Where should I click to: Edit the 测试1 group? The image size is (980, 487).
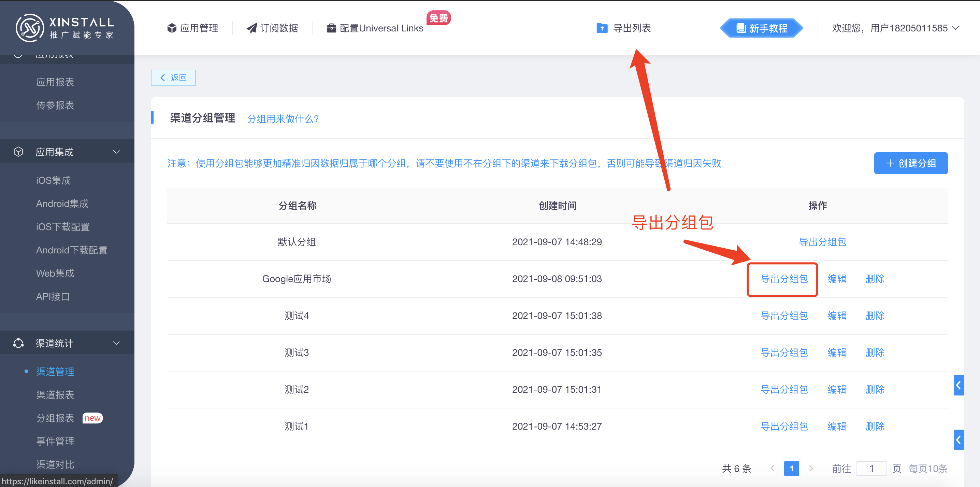click(x=837, y=427)
